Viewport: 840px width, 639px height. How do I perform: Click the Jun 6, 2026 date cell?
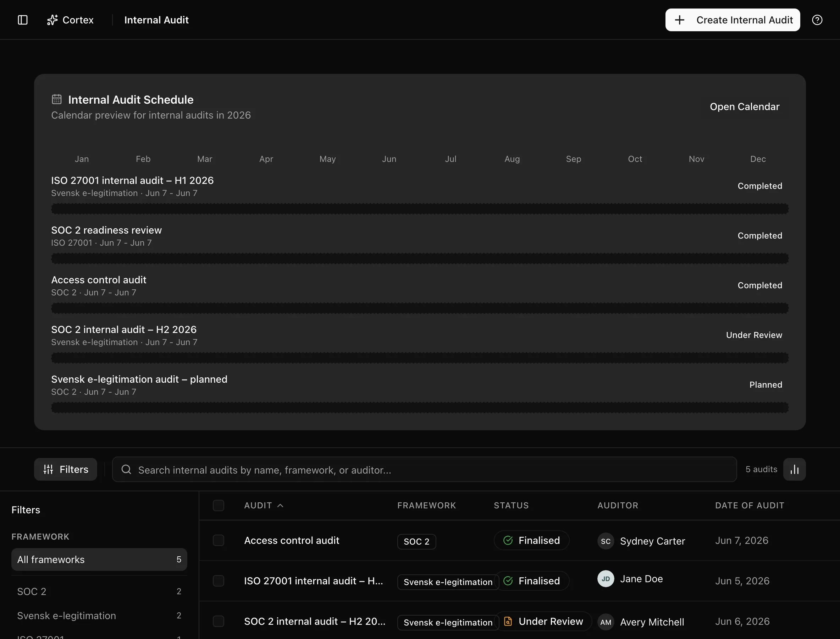coord(742,621)
